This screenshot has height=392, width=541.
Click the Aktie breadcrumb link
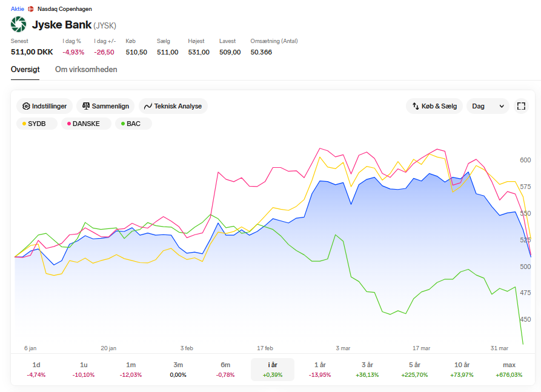point(17,9)
